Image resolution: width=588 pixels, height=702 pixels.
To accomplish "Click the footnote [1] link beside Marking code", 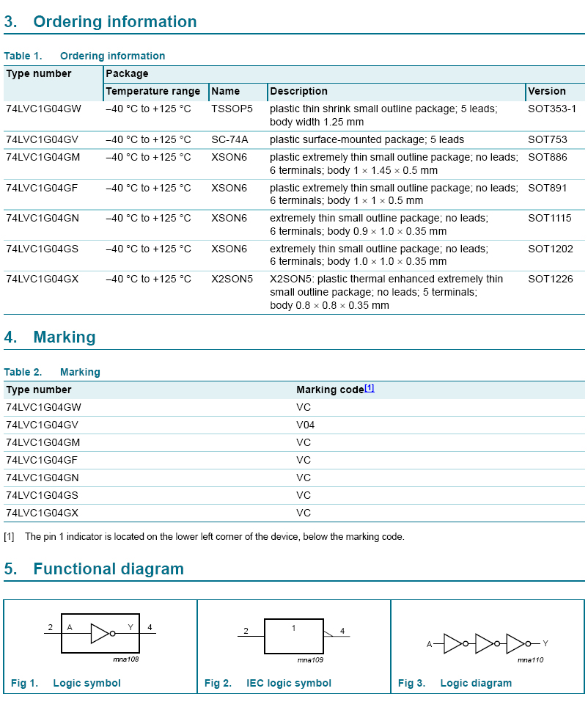I will point(370,388).
